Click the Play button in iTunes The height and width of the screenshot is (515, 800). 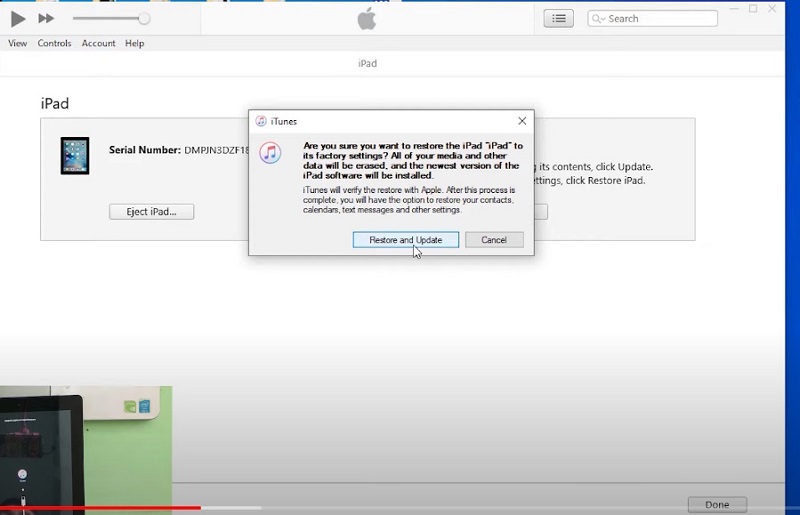tap(18, 19)
